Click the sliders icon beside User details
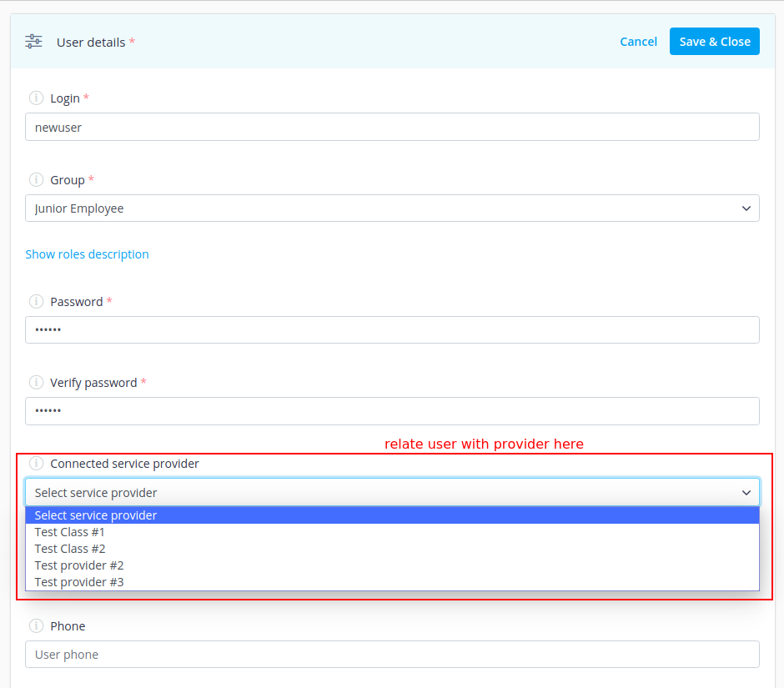The width and height of the screenshot is (784, 688). 33,42
